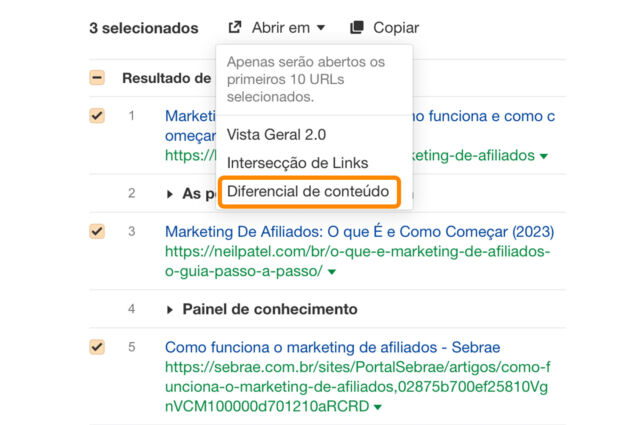Uncheck the checkbox for Sebrae result 5
638x425 pixels.
[97, 347]
